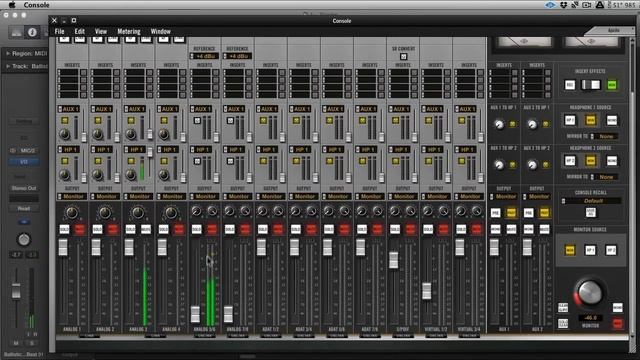Mute the Aux 1 return
The height and width of the screenshot is (360, 640).
(x=511, y=229)
